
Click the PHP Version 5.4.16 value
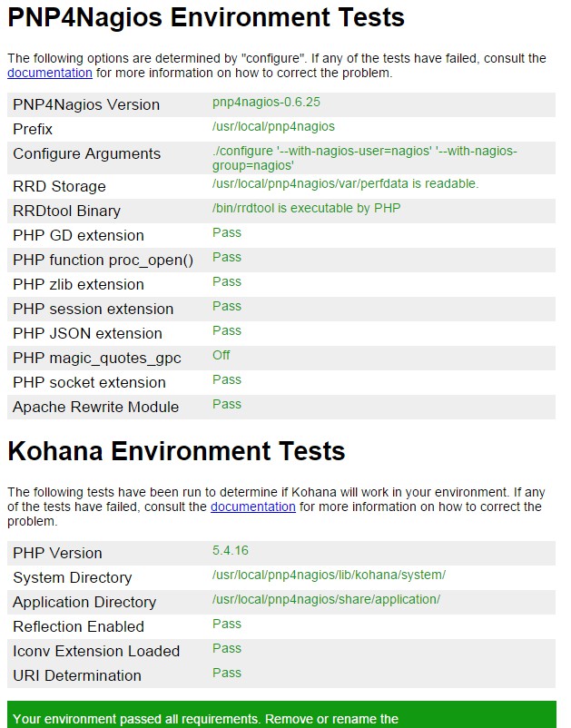point(231,550)
